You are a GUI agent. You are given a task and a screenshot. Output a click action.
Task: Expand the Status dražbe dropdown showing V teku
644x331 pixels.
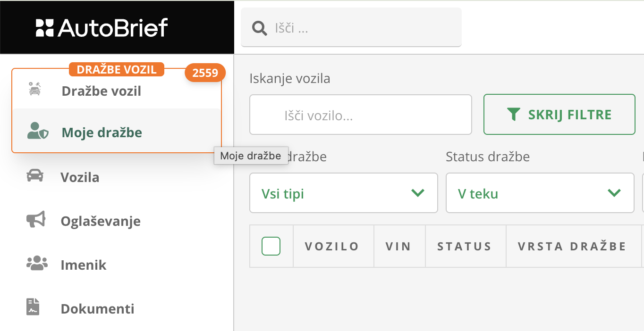(539, 193)
